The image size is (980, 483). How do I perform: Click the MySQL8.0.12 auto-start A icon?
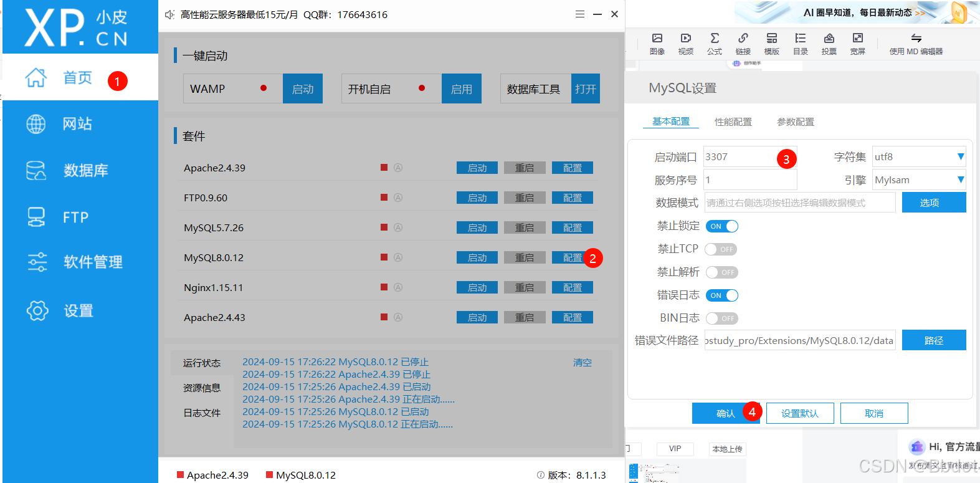click(398, 257)
